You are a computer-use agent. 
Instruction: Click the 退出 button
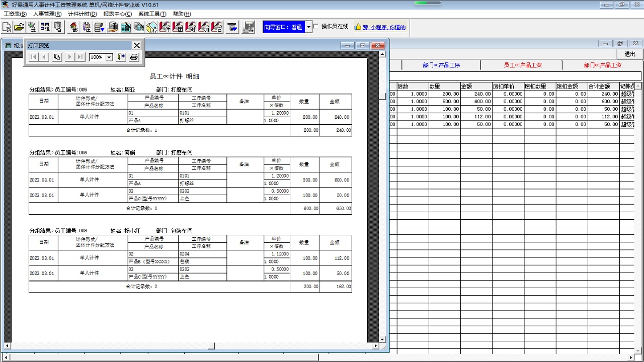pos(630,54)
